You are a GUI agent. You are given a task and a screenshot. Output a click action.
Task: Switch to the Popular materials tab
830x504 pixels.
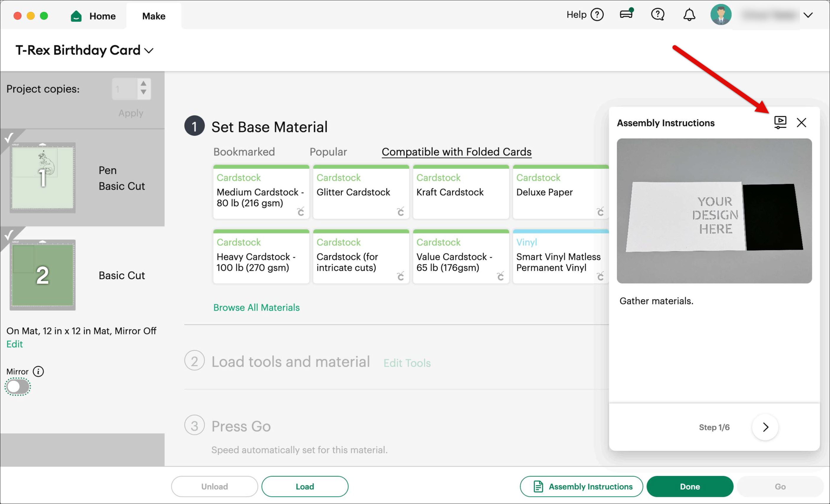pos(328,152)
